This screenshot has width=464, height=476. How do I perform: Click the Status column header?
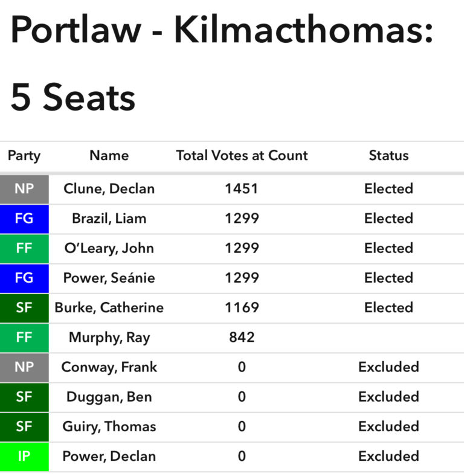pos(388,156)
